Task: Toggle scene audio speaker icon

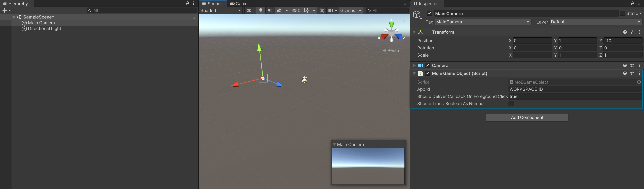Action: point(270,10)
